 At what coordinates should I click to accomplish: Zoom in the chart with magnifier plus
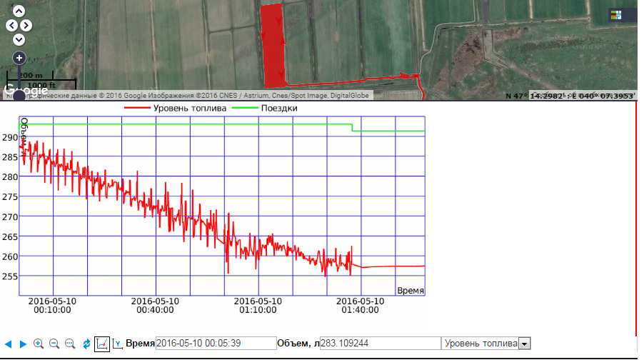click(39, 344)
